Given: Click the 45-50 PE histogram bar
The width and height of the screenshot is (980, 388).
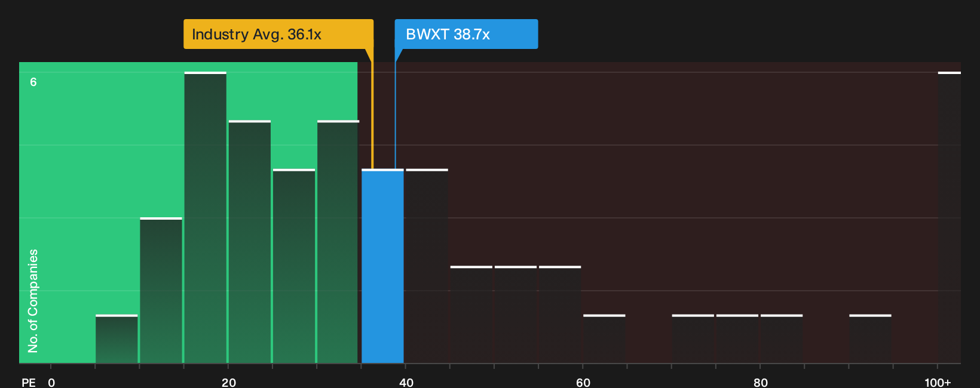Looking at the screenshot, I should coord(471,315).
